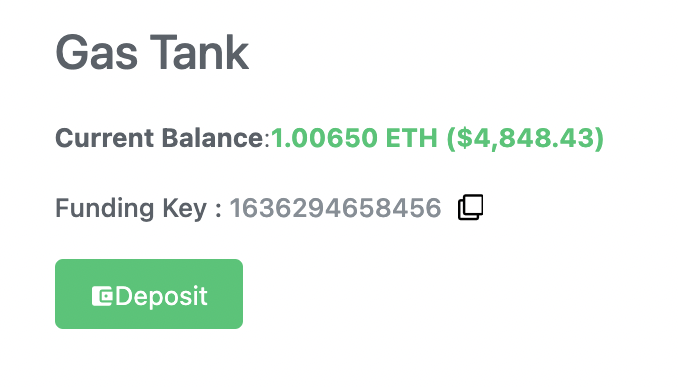Viewport: 678px width, 387px height.
Task: Click the wallet icon inside the Deposit button
Action: coord(102,296)
